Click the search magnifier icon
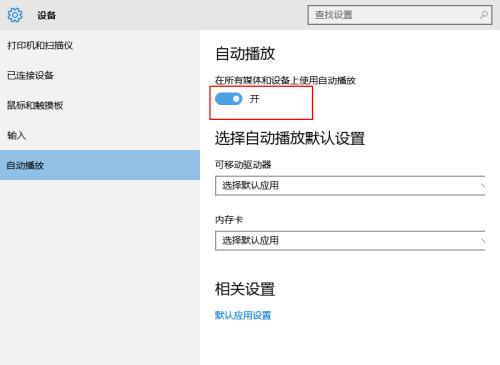This screenshot has height=365, width=500. coord(483,15)
